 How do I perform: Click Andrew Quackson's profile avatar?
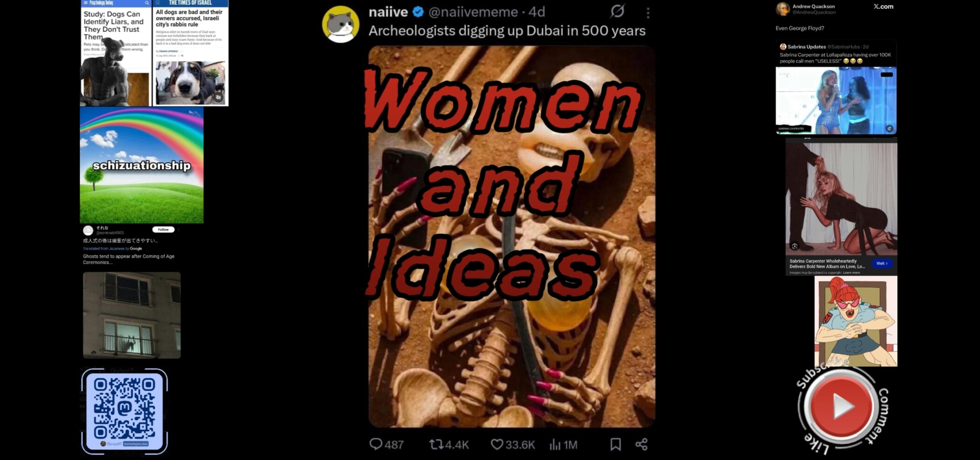point(783,9)
